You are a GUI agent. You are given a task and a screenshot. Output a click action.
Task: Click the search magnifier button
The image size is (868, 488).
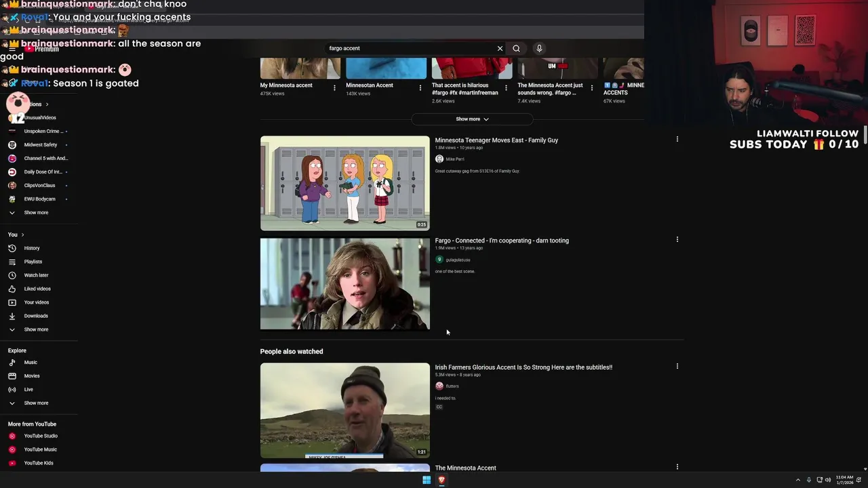point(516,48)
